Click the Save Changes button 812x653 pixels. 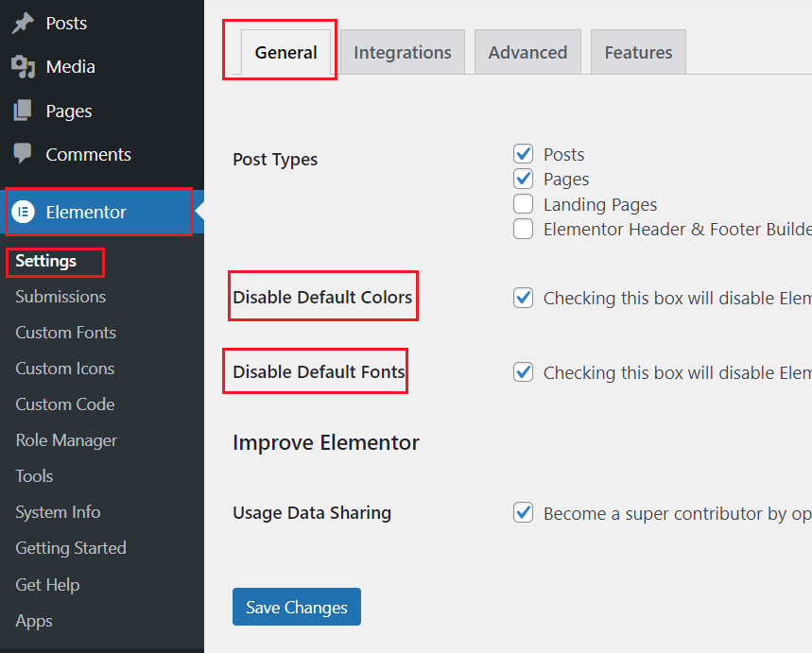297,607
